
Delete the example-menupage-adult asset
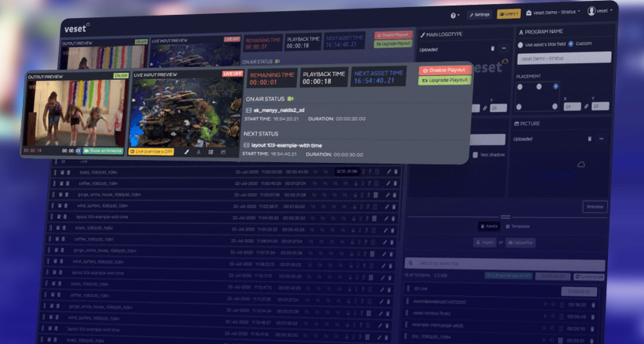[592, 329]
